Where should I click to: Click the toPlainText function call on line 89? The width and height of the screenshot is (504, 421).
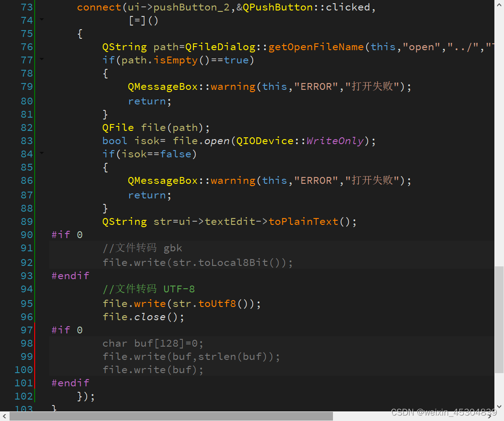(303, 221)
